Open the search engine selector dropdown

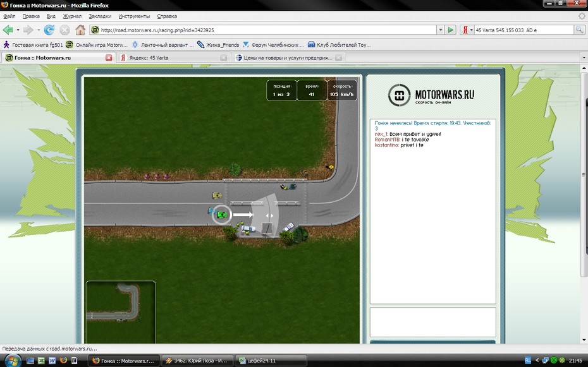471,30
